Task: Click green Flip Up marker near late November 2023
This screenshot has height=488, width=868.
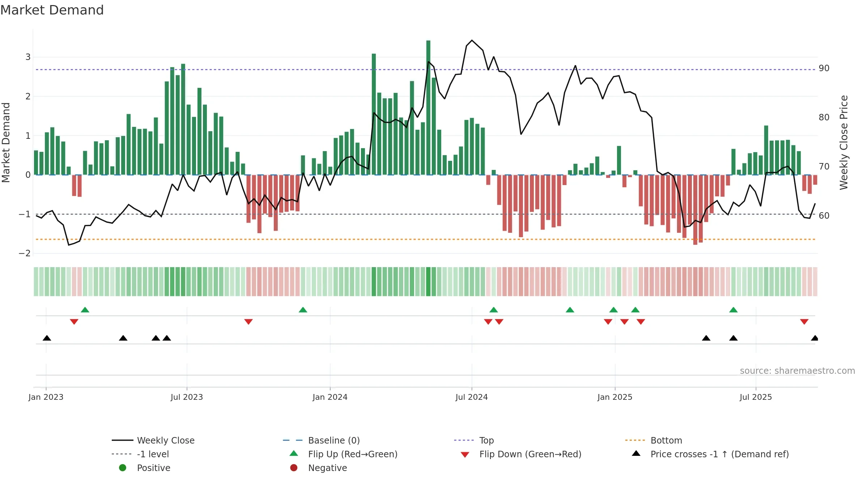Action: (303, 310)
